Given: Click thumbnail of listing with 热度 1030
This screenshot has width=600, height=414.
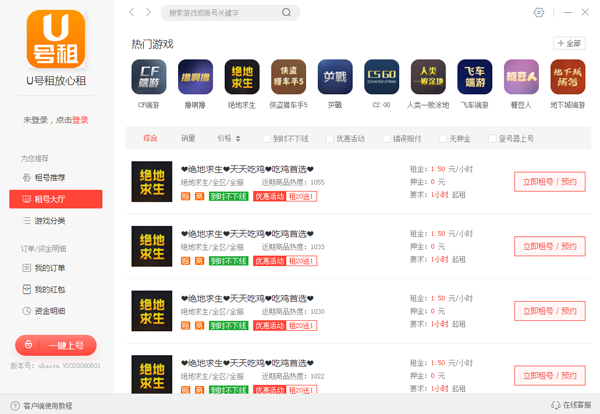Looking at the screenshot, I should click(152, 311).
